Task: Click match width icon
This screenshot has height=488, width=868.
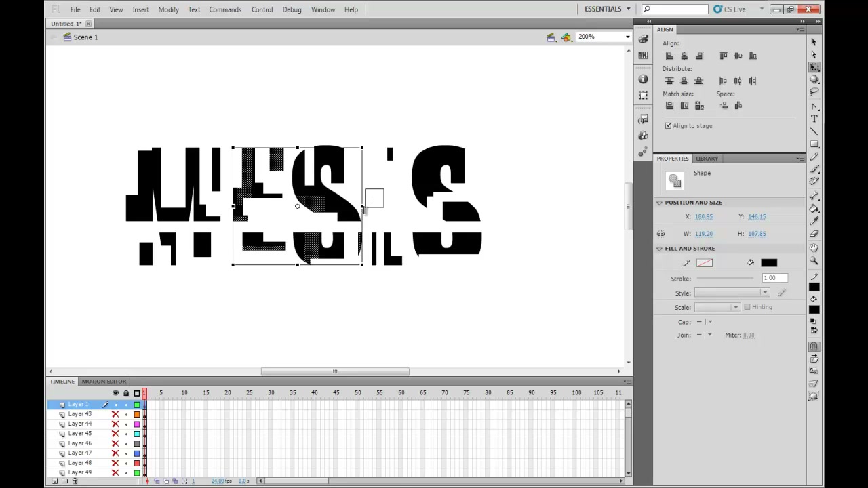Action: [x=669, y=106]
